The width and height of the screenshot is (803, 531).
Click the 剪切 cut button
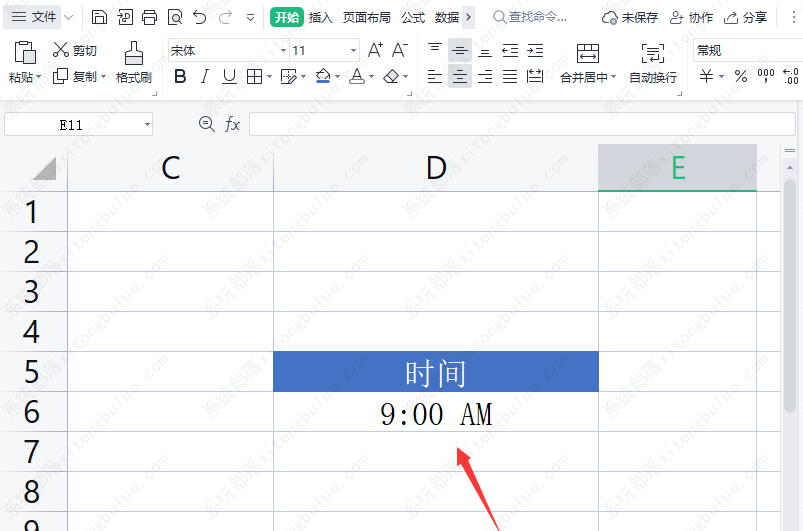point(75,50)
